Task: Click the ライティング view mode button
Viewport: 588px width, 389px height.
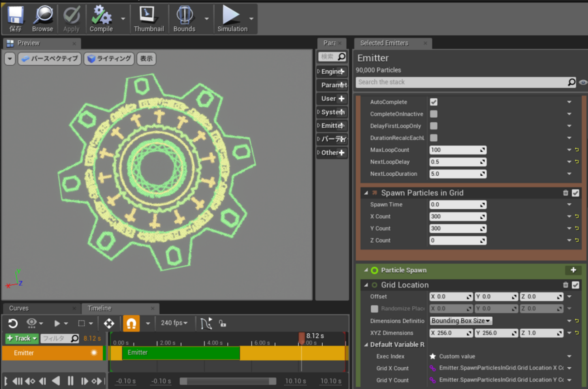Action: (x=110, y=59)
